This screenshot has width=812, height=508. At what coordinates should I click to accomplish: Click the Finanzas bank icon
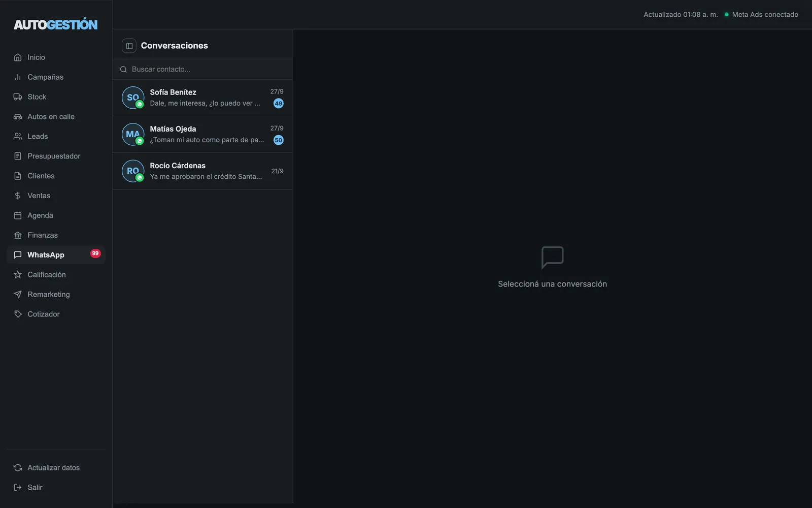pos(18,235)
